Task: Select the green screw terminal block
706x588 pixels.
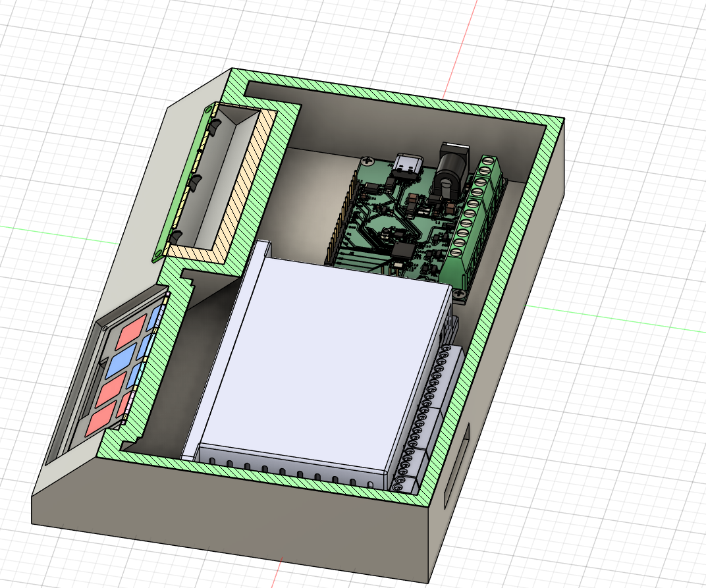Action: [479, 224]
